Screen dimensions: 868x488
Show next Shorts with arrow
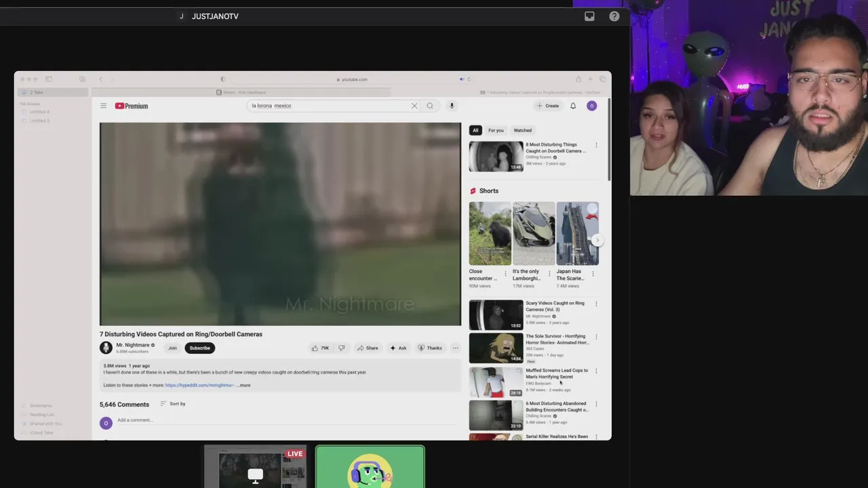coord(597,240)
